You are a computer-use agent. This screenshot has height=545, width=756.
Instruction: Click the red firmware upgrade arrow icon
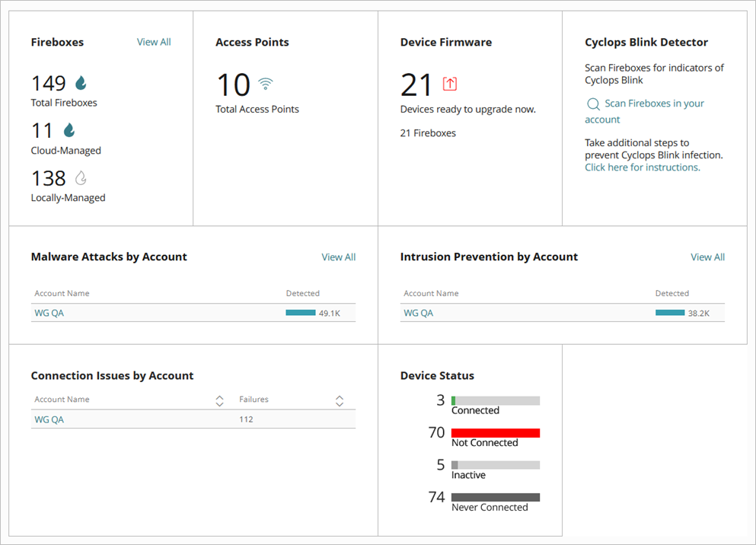point(449,84)
